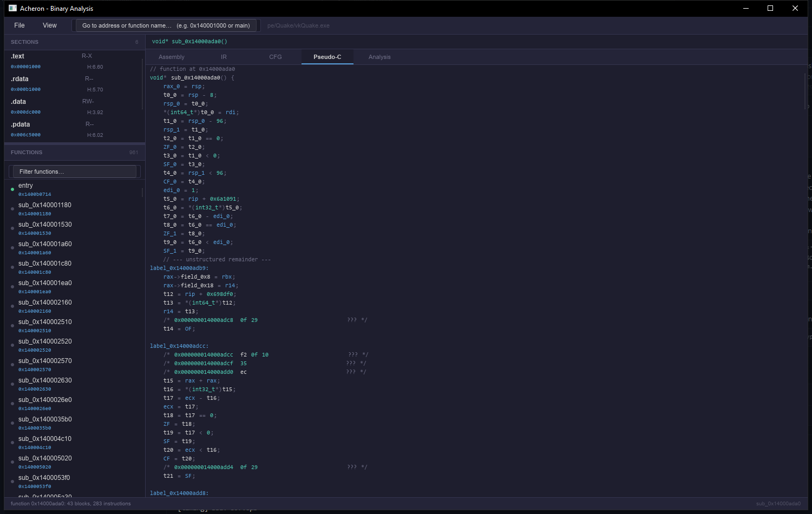Click the line 't21 = SF;'
This screenshot has width=812, height=514.
[x=179, y=476]
